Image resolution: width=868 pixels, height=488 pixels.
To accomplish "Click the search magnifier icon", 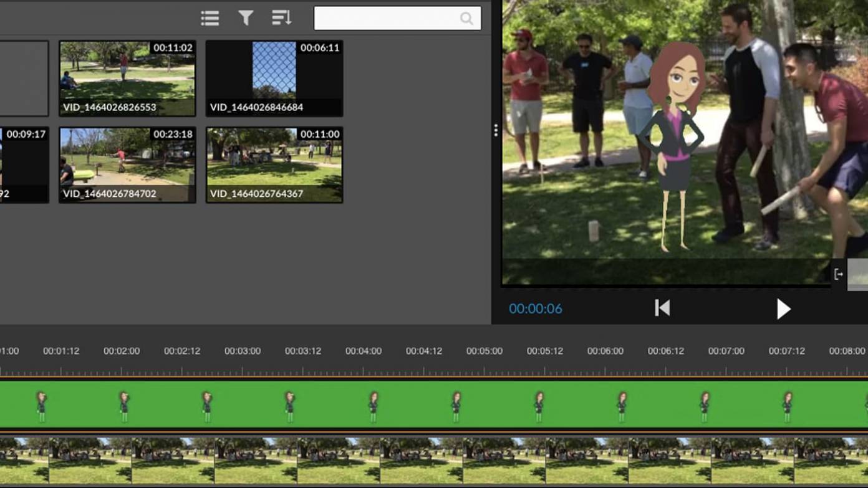I will click(466, 18).
